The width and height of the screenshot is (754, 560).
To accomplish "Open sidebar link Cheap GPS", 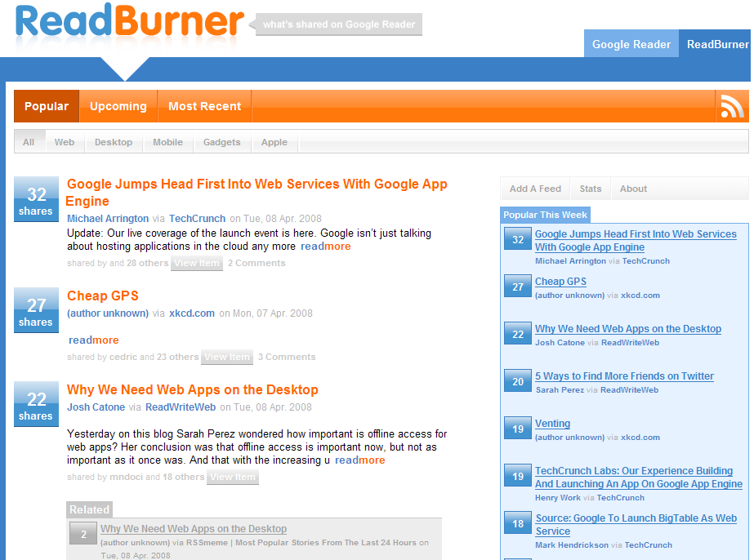I will [x=560, y=281].
